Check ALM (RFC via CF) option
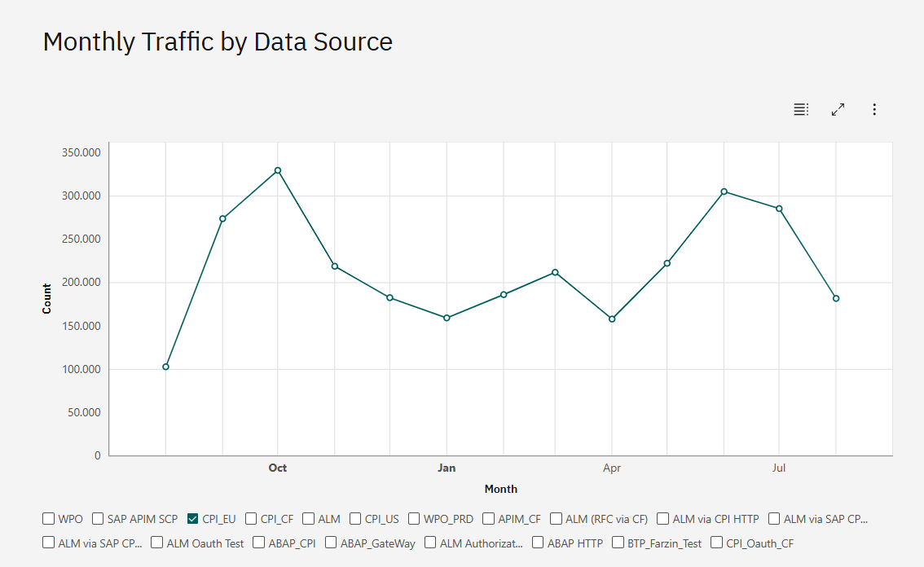Screen dimensions: 924x567 point(556,519)
